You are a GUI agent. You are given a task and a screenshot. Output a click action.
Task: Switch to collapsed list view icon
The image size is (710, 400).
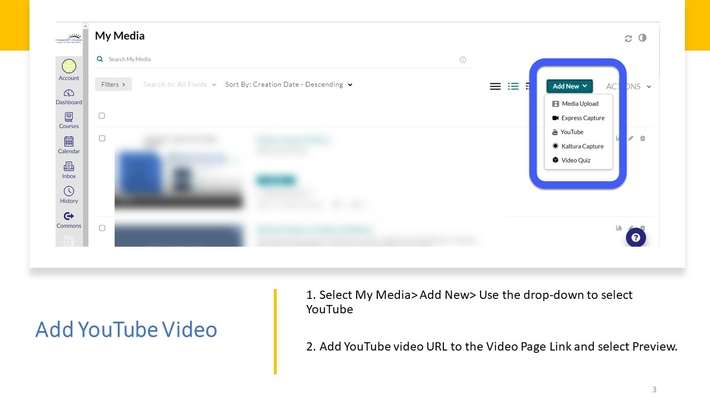tap(495, 86)
